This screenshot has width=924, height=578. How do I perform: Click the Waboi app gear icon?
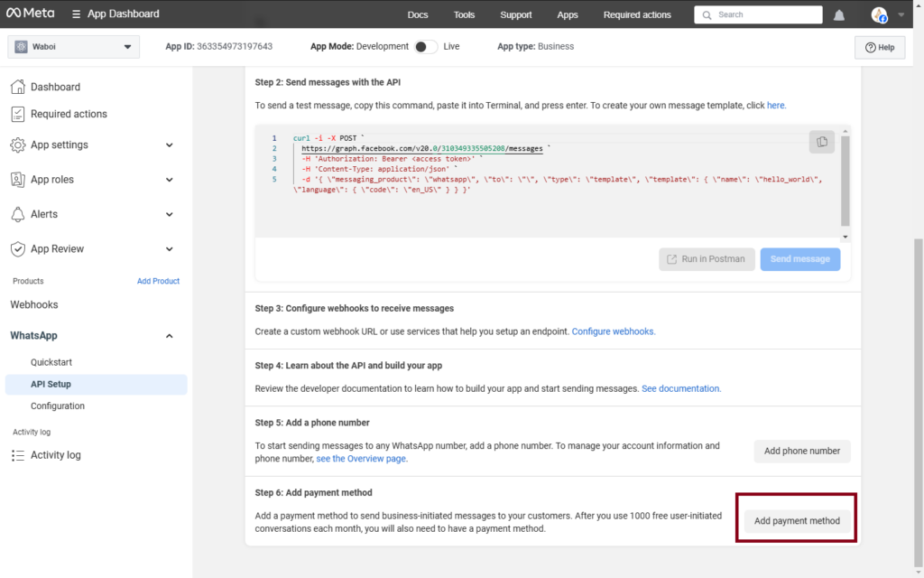pos(22,47)
